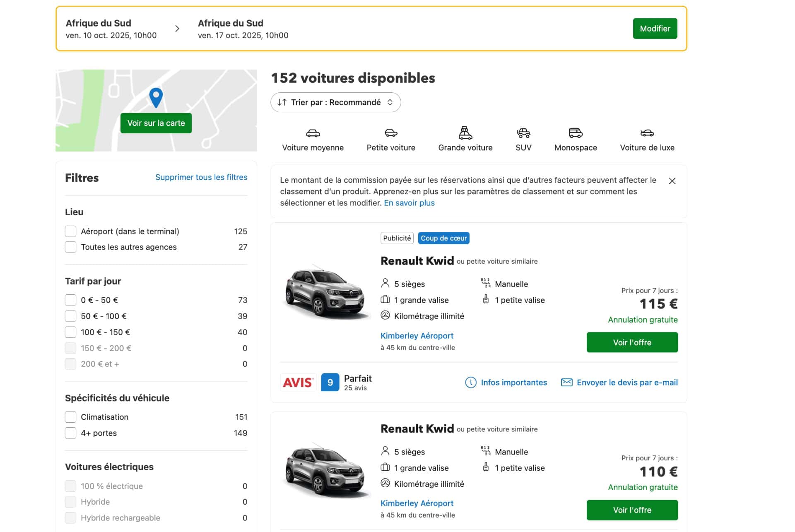This screenshot has height=532, width=795.
Task: Check Toutes les autres agences filter
Action: (70, 247)
